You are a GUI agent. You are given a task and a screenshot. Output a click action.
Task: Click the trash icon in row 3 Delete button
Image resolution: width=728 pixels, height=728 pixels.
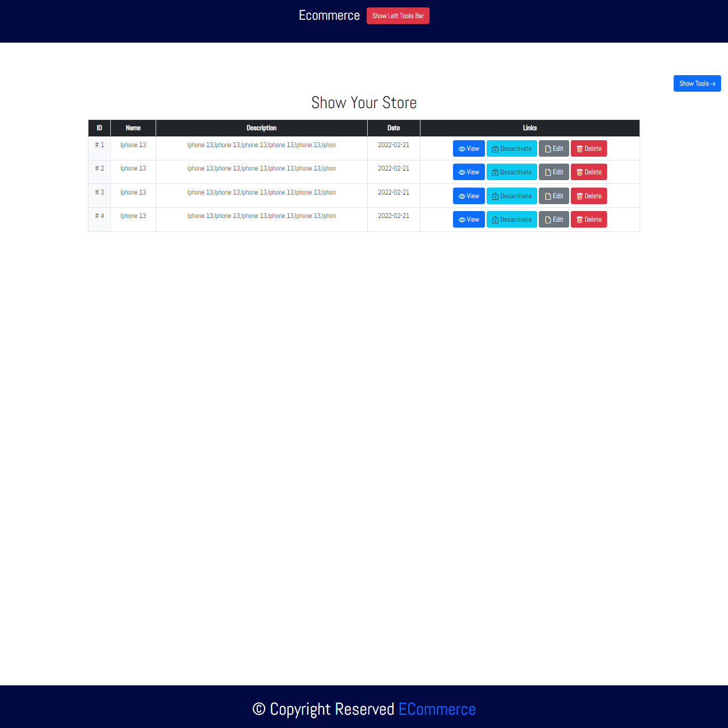coord(579,197)
